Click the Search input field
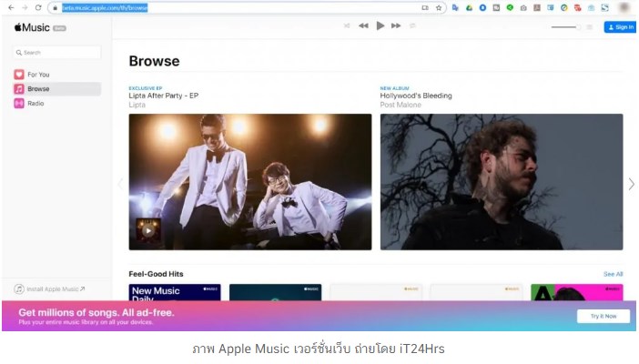639x364 pixels. 56,53
